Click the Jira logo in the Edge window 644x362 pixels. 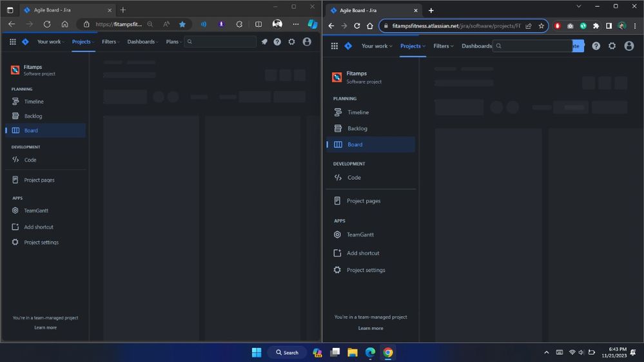pos(25,41)
